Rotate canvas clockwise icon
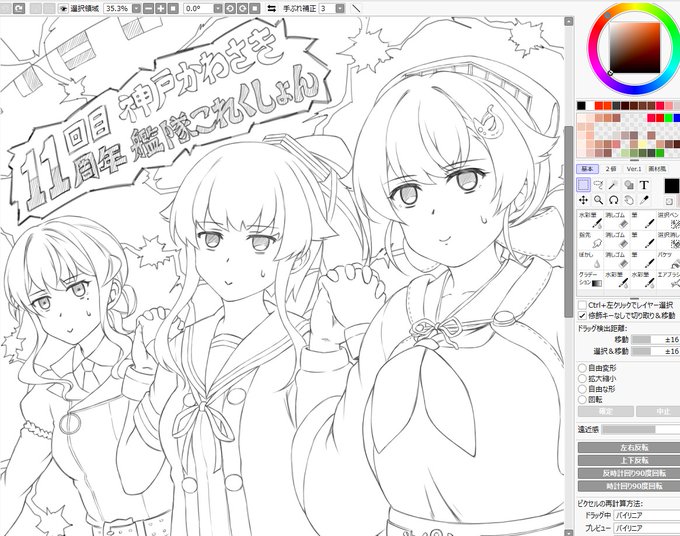This screenshot has height=536, width=680. click(242, 8)
